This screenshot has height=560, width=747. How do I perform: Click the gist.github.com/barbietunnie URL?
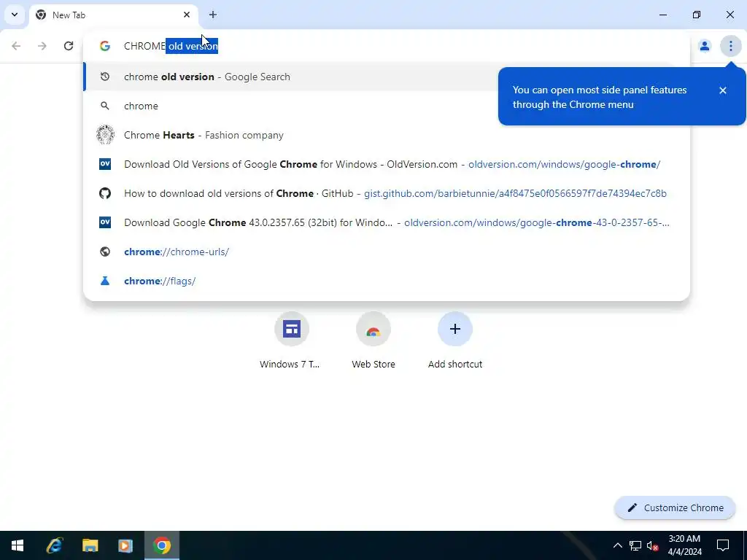515,193
